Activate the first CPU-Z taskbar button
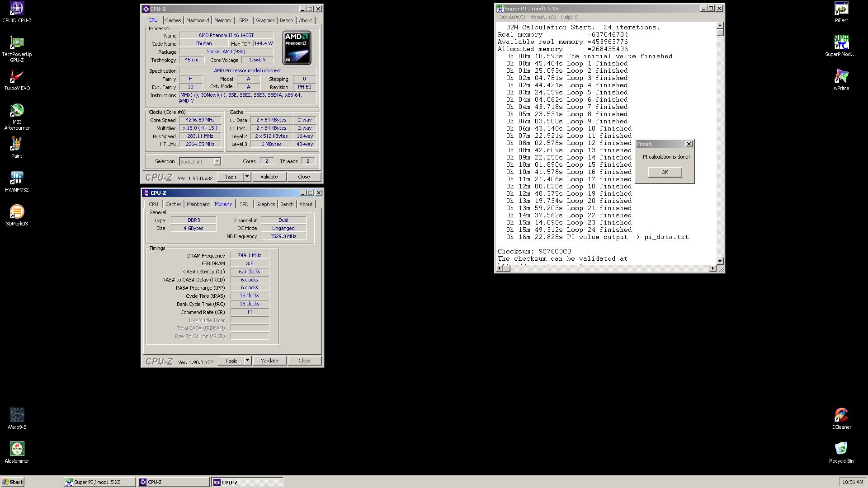The image size is (868, 488). (x=174, y=482)
